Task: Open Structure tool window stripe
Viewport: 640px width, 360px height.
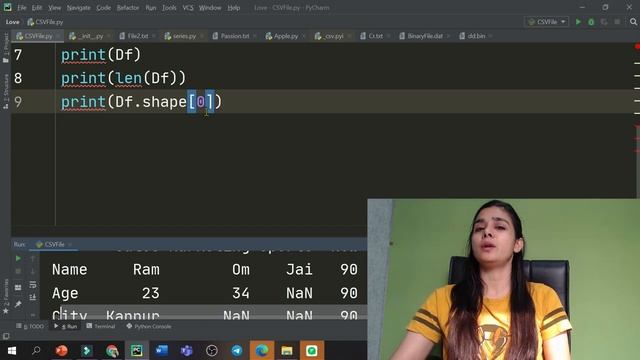Action: click(6, 91)
